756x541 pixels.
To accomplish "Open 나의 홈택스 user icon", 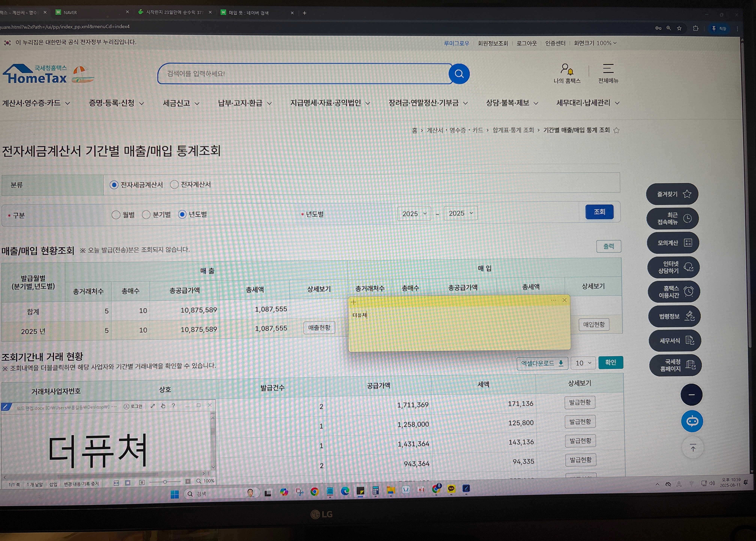I will [x=567, y=74].
